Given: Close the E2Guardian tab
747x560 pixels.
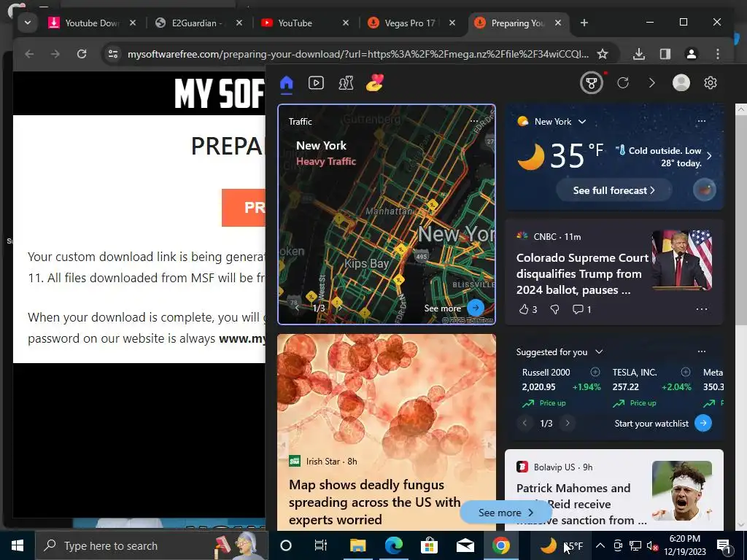Looking at the screenshot, I should 239,23.
